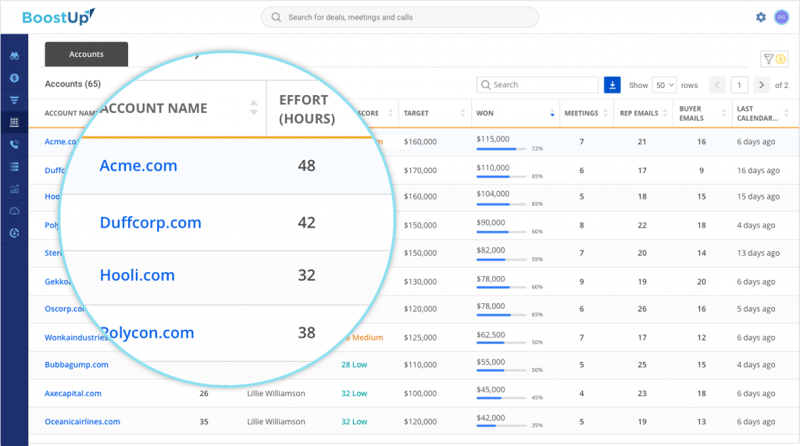Click the $115,000 won progress bar
800x446 pixels.
click(x=501, y=149)
